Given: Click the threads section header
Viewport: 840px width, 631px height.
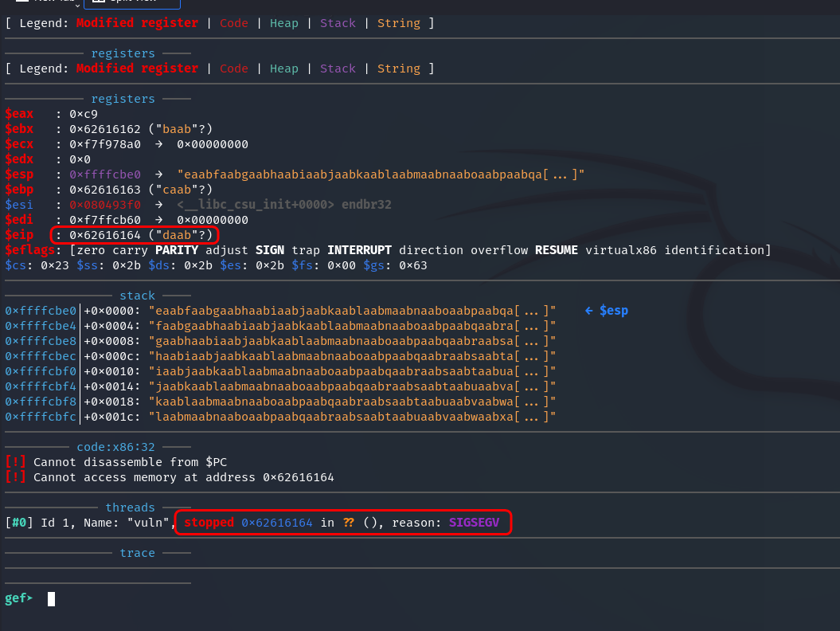Looking at the screenshot, I should pyautogui.click(x=130, y=508).
